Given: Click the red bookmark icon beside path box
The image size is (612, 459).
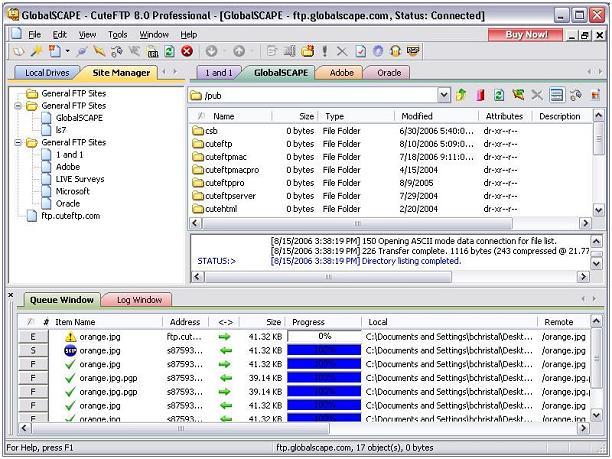Looking at the screenshot, I should click(x=480, y=95).
